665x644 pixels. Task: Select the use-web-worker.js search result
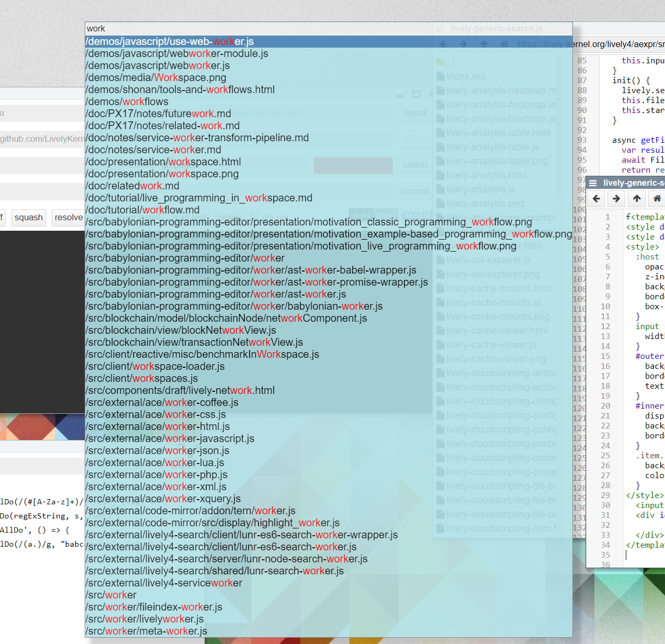click(x=170, y=42)
